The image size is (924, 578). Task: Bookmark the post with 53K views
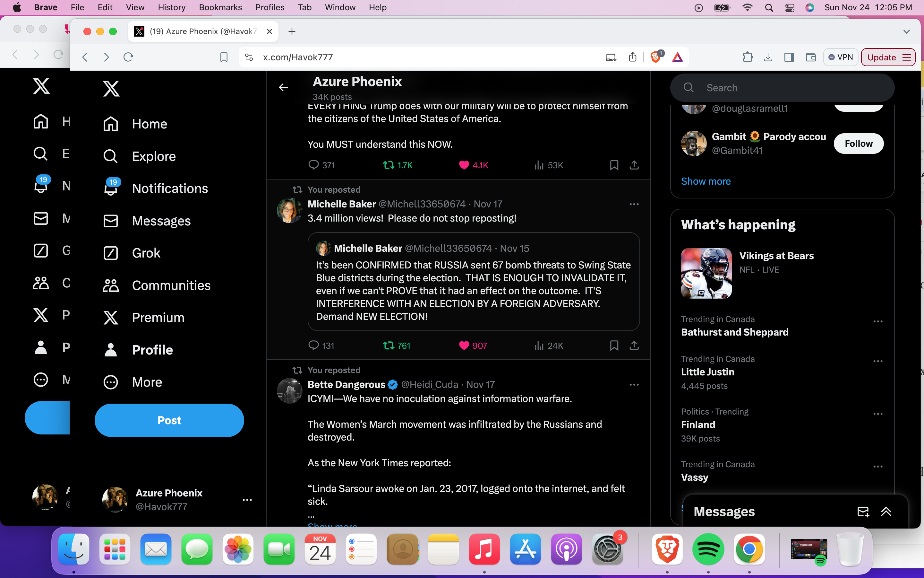point(614,165)
